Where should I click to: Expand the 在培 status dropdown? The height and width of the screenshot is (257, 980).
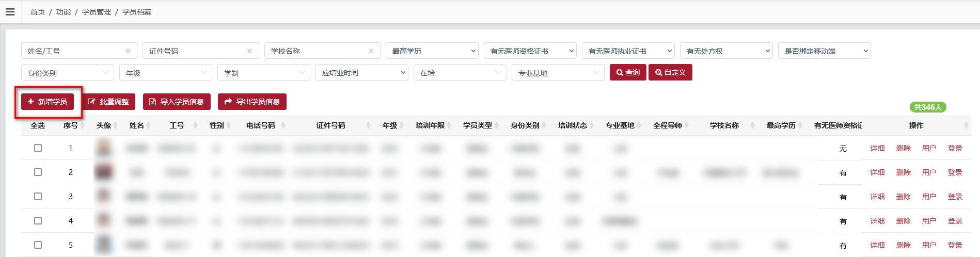click(x=460, y=73)
